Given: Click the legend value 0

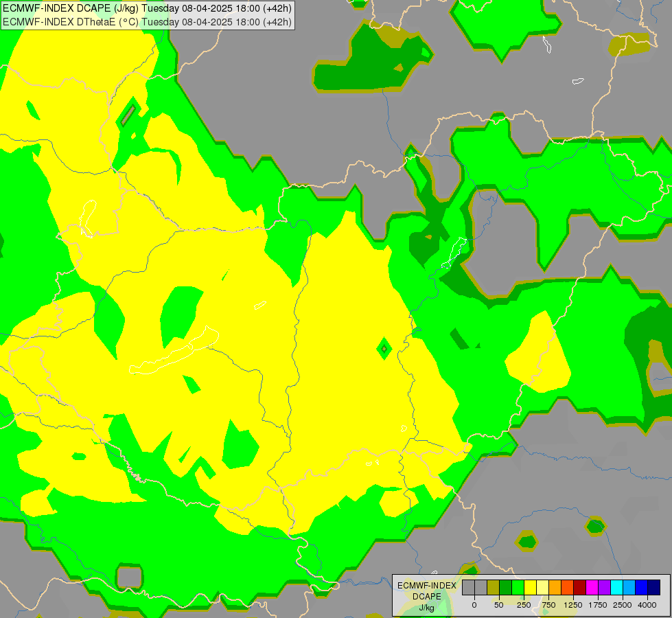Looking at the screenshot, I should click(474, 605).
